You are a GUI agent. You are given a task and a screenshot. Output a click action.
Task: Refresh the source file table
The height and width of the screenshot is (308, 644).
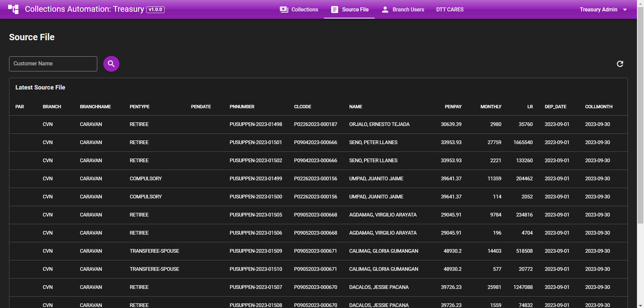(620, 64)
